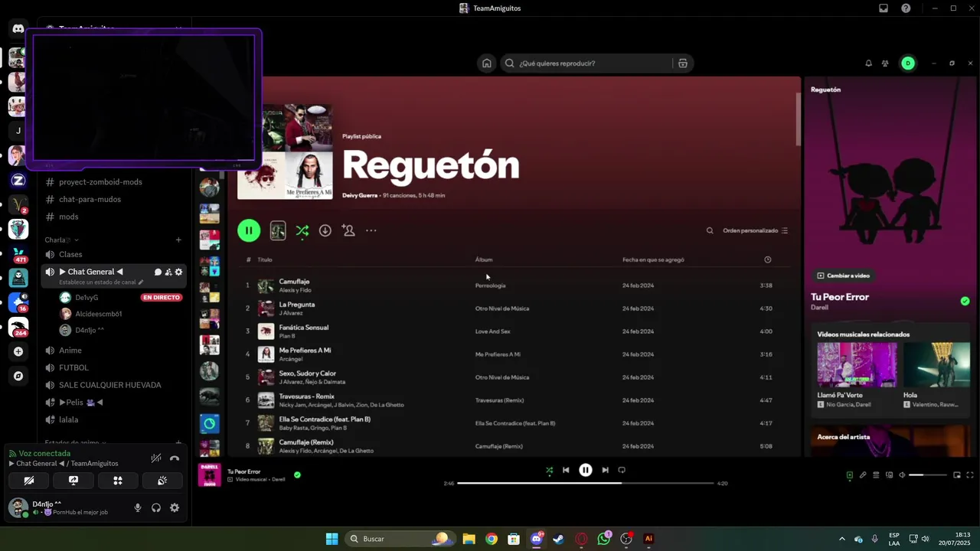Open the connect to a device icon
The width and height of the screenshot is (980, 551).
tap(889, 475)
